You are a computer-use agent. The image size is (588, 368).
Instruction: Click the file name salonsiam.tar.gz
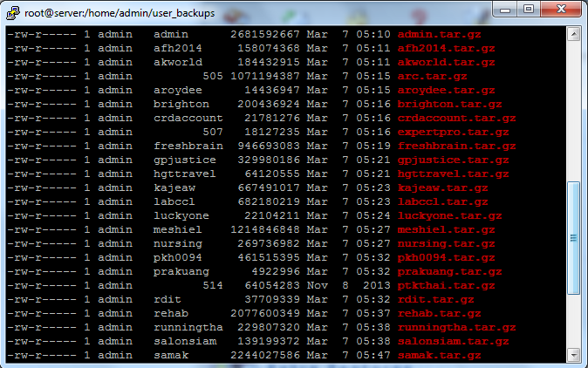pyautogui.click(x=453, y=341)
